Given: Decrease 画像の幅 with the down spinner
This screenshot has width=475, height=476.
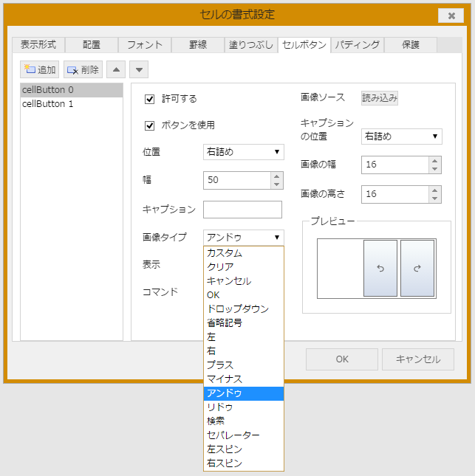Looking at the screenshot, I should coord(435,169).
